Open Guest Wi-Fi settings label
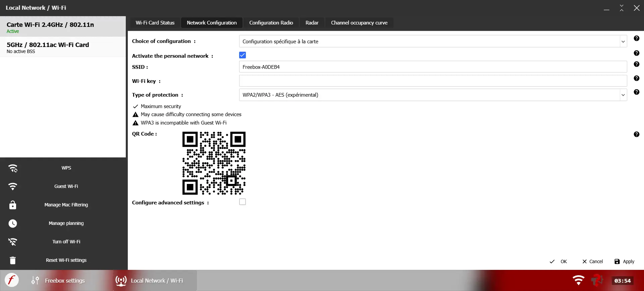 point(66,186)
